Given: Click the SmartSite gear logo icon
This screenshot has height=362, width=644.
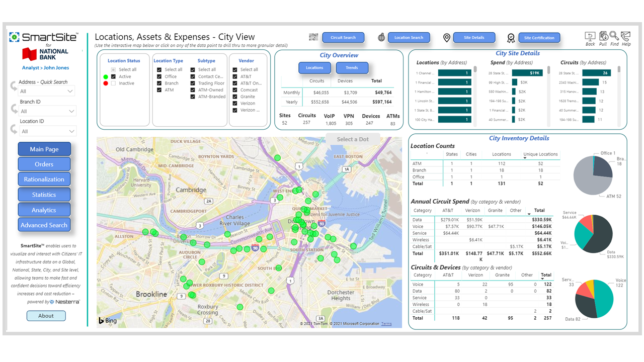Looking at the screenshot, I should coord(15,37).
